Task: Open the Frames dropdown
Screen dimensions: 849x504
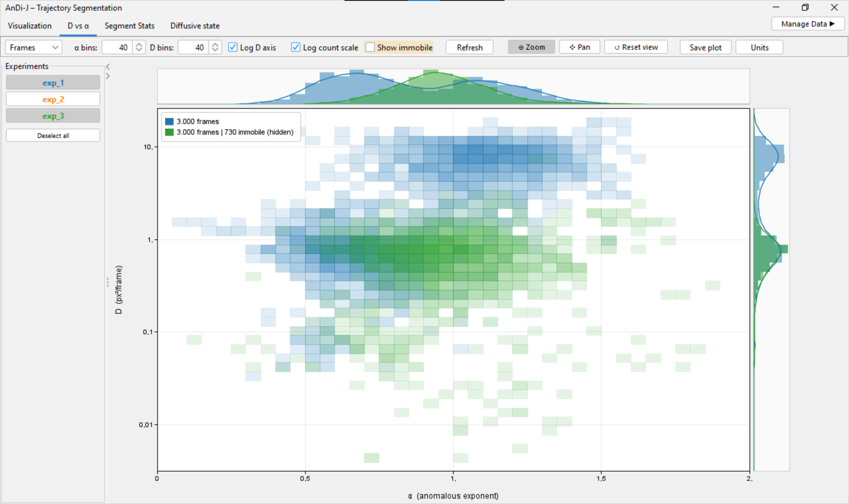Action: tap(34, 47)
